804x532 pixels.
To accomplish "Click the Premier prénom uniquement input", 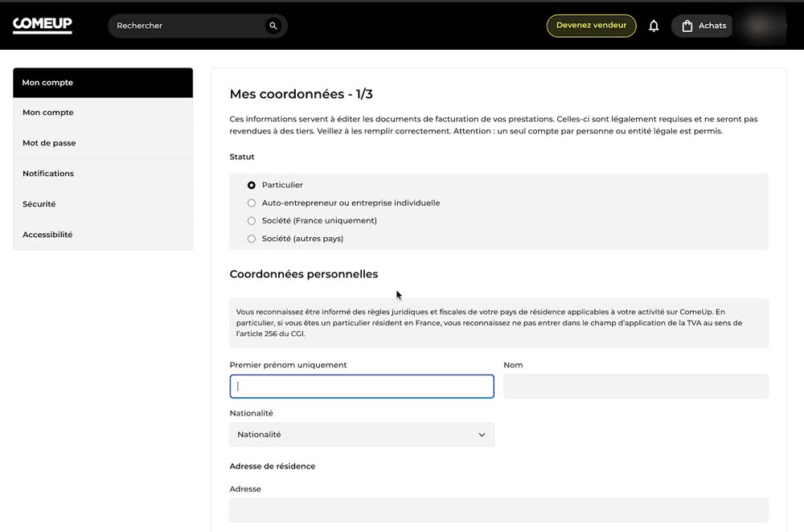I will pyautogui.click(x=362, y=387).
